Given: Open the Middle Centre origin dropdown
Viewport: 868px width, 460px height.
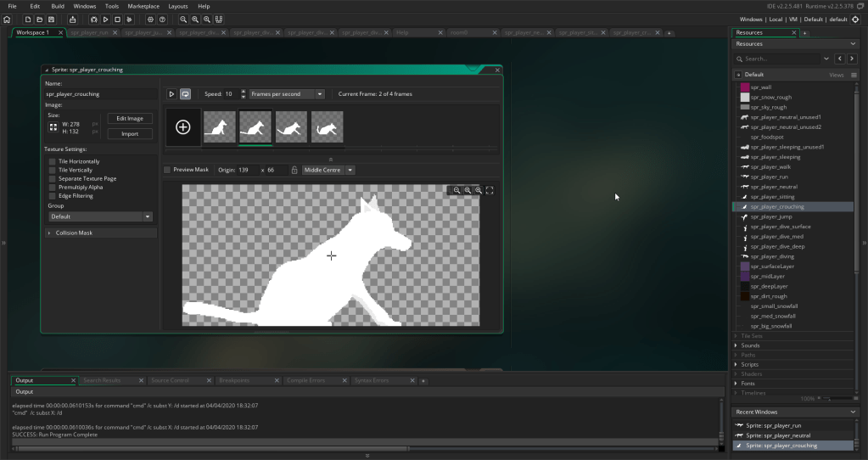Looking at the screenshot, I should point(328,170).
